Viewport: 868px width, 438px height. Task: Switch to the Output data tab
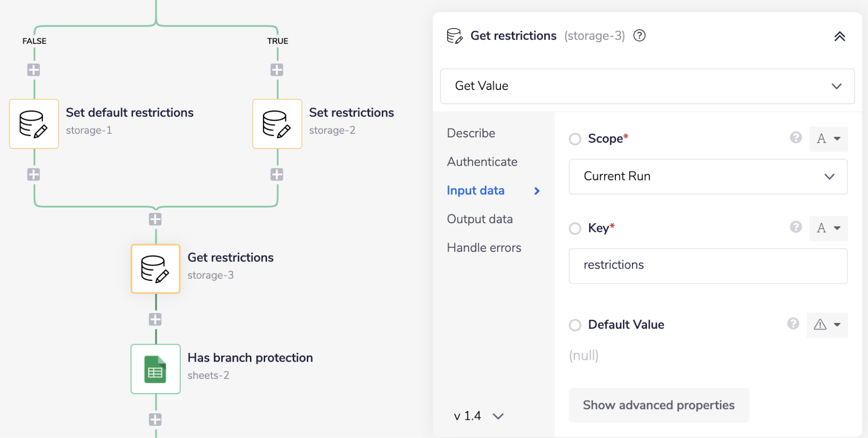(480, 219)
